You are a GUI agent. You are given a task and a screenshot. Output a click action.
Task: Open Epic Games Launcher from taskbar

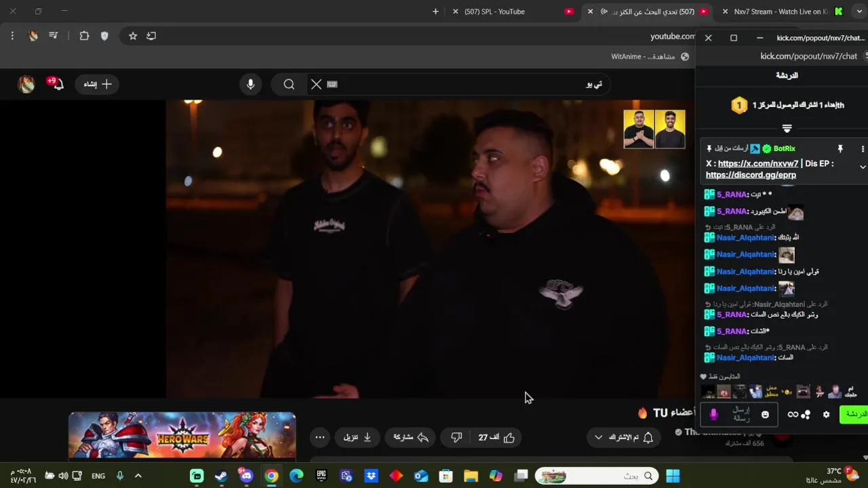(321, 476)
